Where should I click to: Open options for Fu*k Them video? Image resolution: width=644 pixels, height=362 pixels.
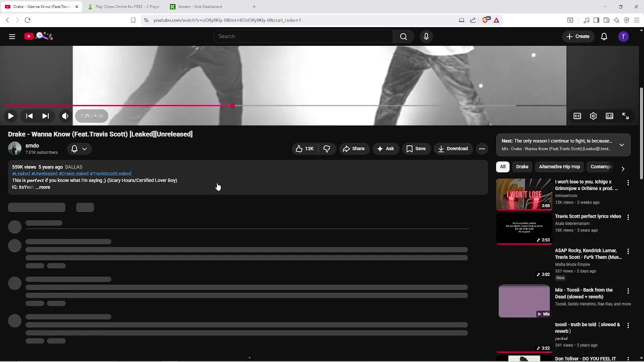(628, 251)
